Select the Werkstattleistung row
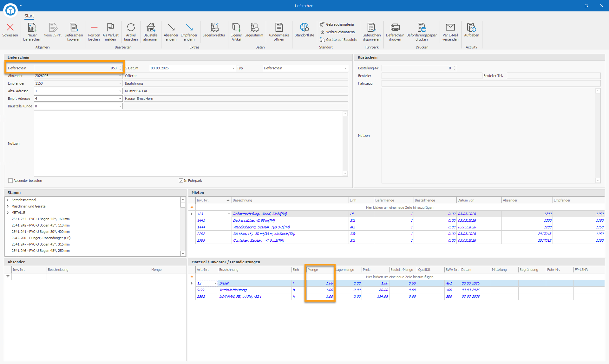The height and width of the screenshot is (364, 609). [x=400, y=290]
